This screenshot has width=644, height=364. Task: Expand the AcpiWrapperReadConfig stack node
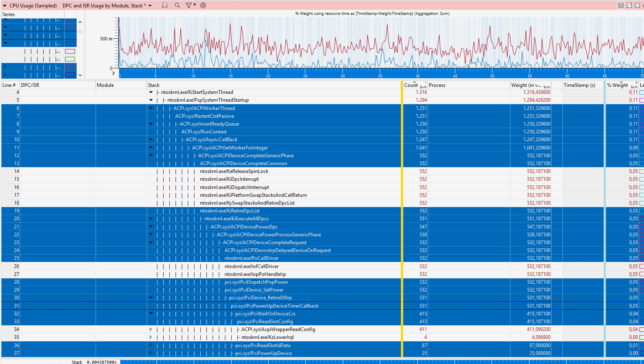[151, 329]
